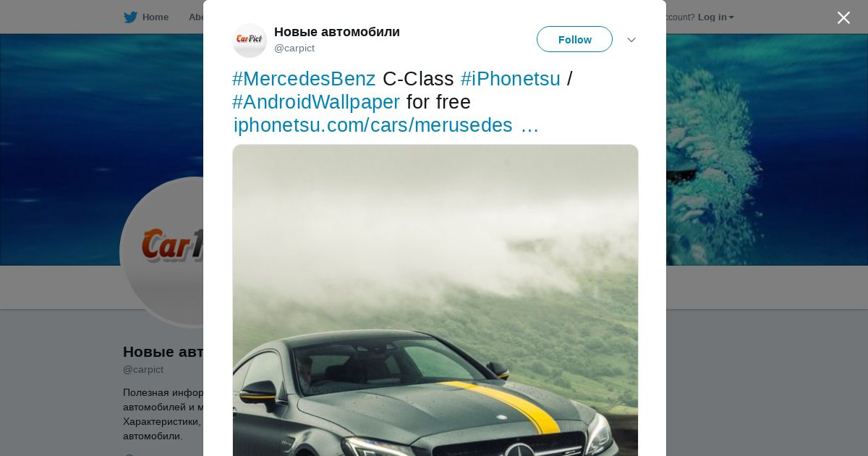Open the #AndroidWallpaper hashtag
The height and width of the screenshot is (456, 868).
pos(316,102)
